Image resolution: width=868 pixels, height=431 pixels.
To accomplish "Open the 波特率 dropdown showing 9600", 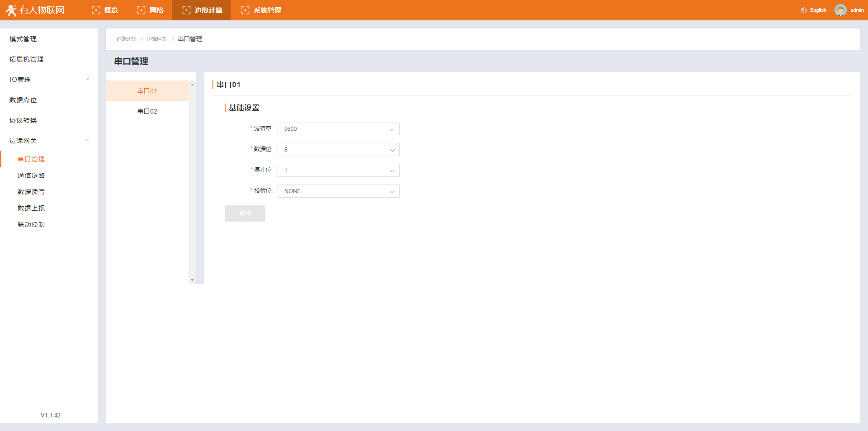I will click(338, 129).
